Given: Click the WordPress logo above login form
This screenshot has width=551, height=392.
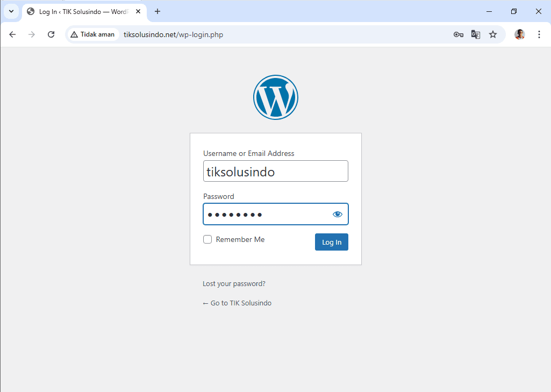Looking at the screenshot, I should pyautogui.click(x=275, y=97).
